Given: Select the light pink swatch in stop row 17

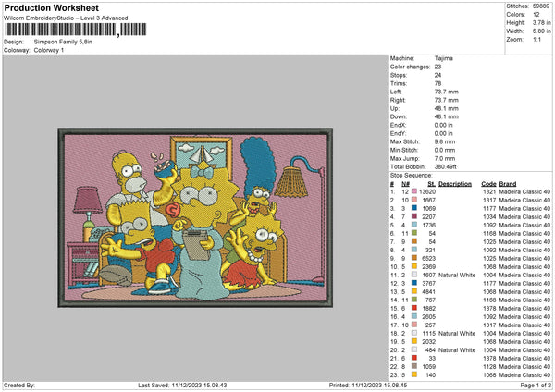Looking at the screenshot, I should [414, 325].
